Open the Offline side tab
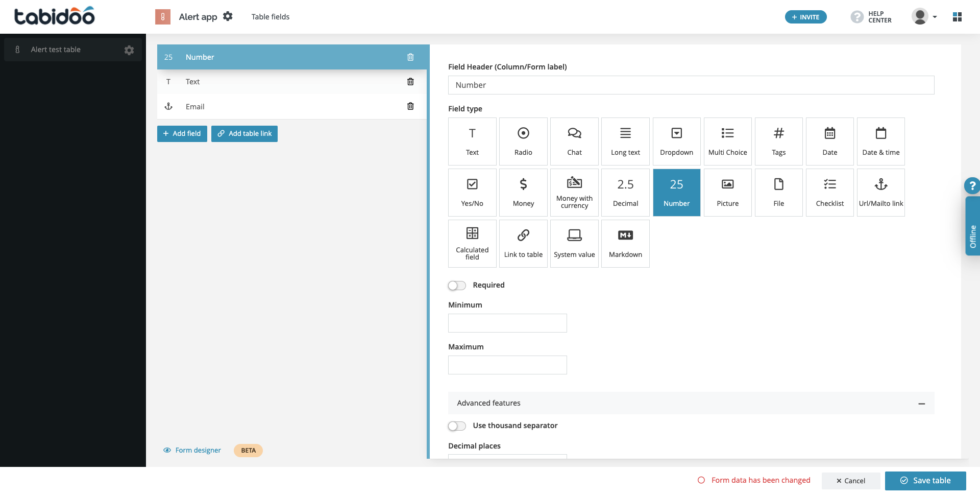The height and width of the screenshot is (495, 980). coord(973,226)
